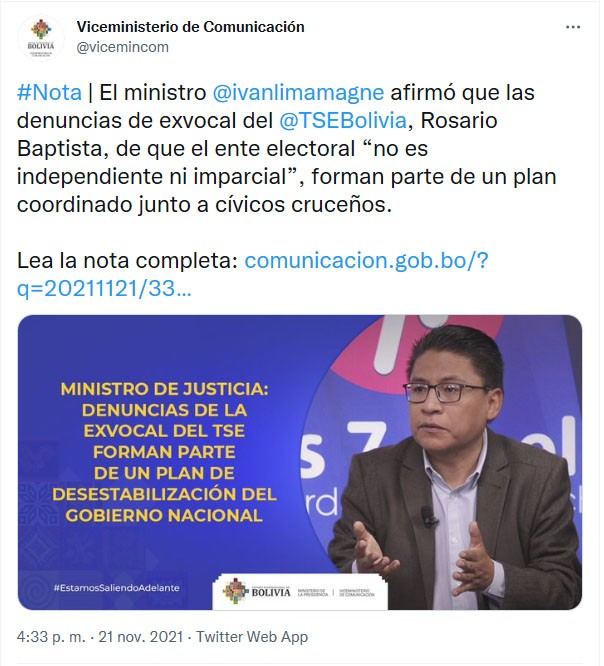
Task: Click the yellow Ministro de Justicia headline
Action: click(x=164, y=452)
